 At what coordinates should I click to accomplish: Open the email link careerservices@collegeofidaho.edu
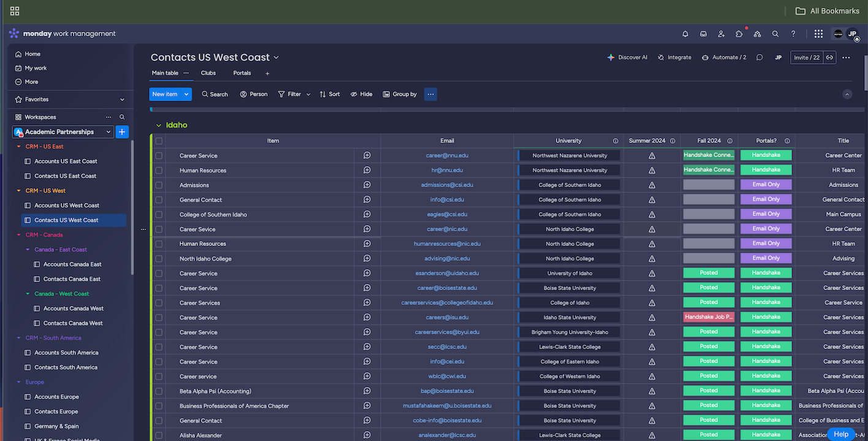(x=447, y=303)
